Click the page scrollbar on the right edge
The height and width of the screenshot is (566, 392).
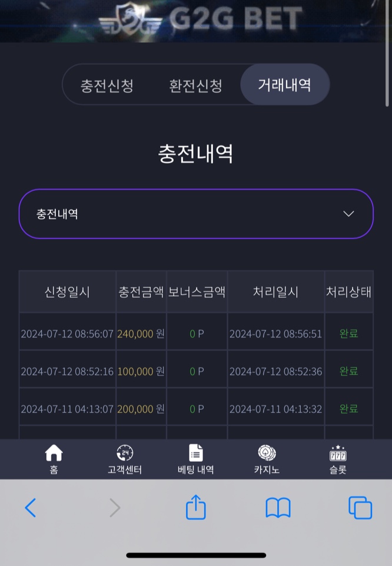pyautogui.click(x=388, y=54)
